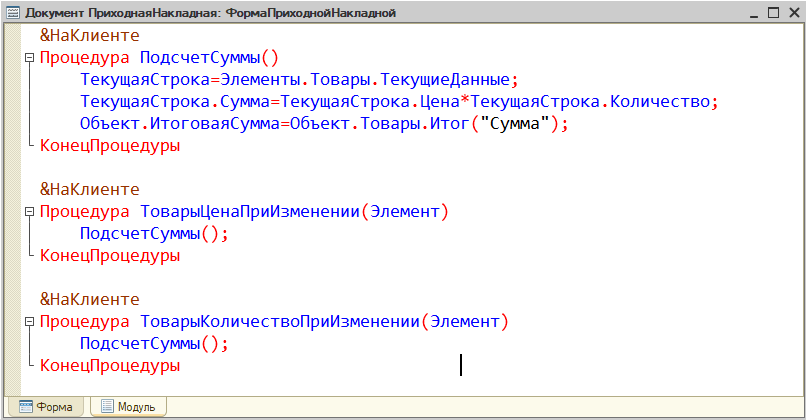Maximize the ПриходнаяНакладная document window
Screen dimensions: 806x420
coord(774,13)
